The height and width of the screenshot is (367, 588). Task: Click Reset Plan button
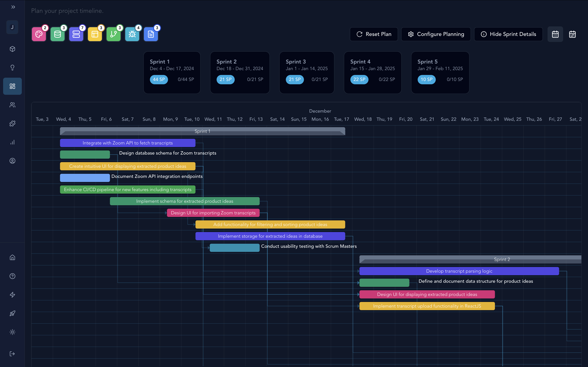(374, 34)
